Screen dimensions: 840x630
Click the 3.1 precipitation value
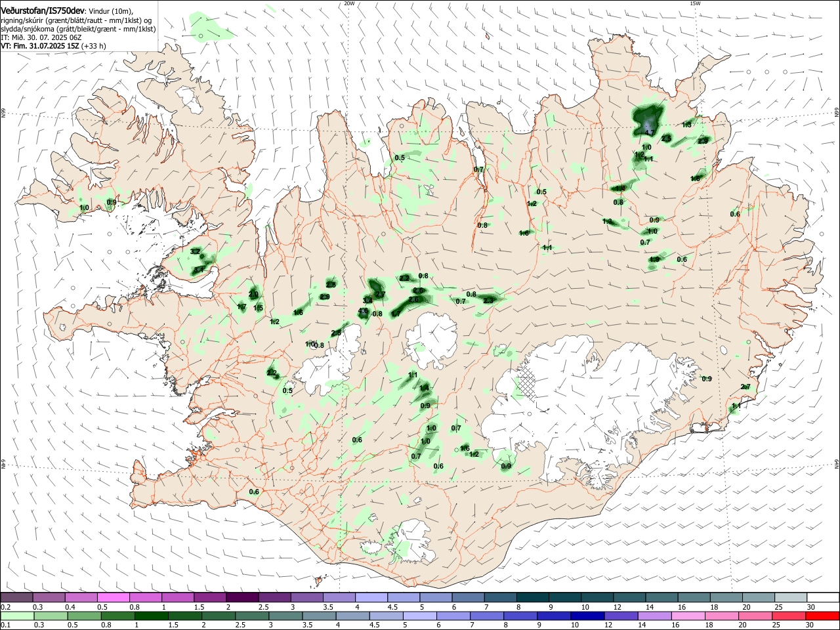point(198,270)
